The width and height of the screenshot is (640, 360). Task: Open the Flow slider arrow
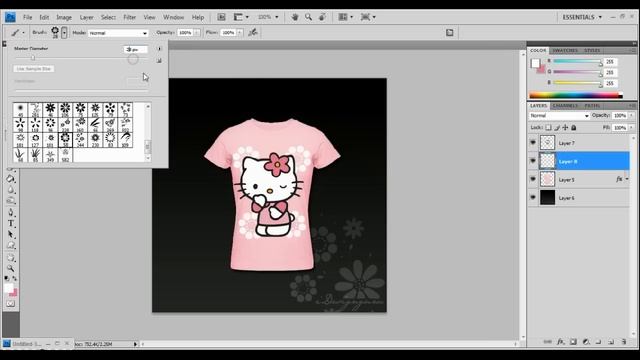(240, 32)
